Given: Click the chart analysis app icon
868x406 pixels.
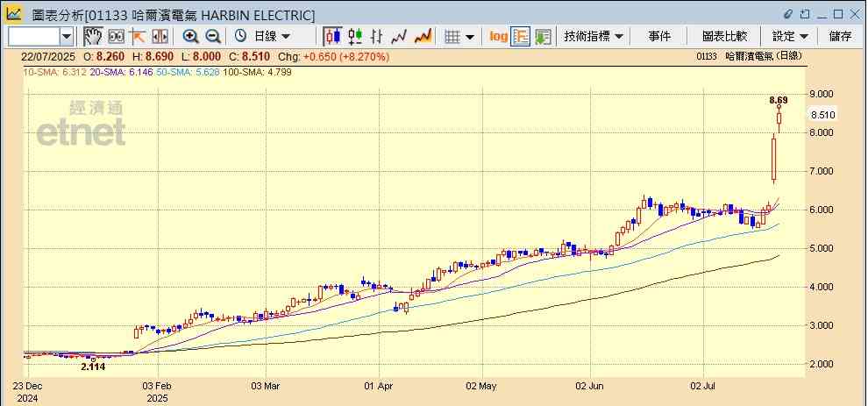Looking at the screenshot, I should point(14,13).
